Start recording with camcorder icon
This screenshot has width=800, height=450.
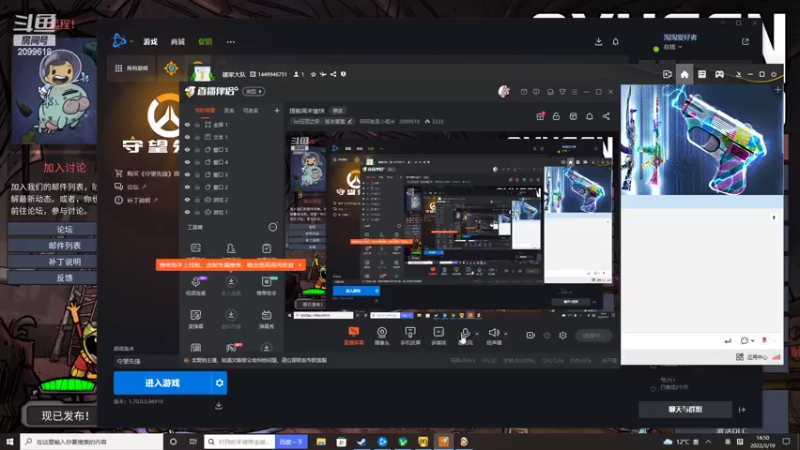coord(531,335)
